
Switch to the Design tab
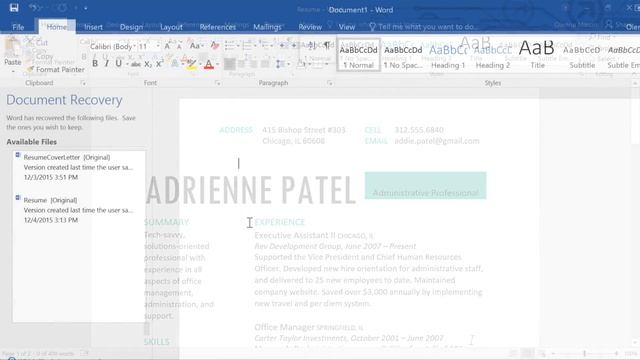(x=131, y=27)
